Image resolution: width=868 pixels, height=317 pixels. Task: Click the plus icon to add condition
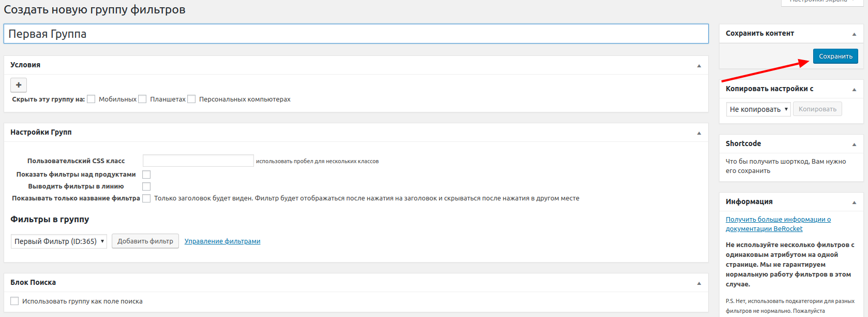click(x=19, y=85)
